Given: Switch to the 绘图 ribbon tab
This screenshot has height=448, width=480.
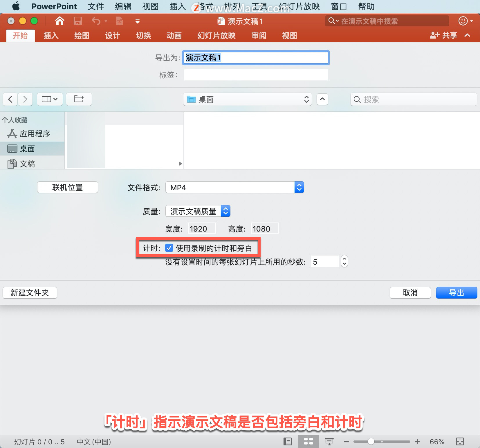Looking at the screenshot, I should coord(82,36).
